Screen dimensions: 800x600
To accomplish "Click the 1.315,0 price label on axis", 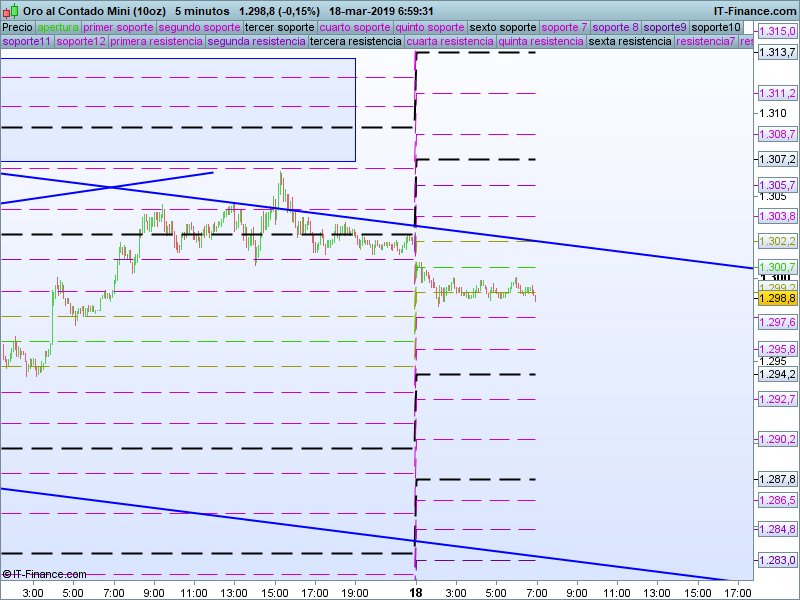I will [777, 32].
